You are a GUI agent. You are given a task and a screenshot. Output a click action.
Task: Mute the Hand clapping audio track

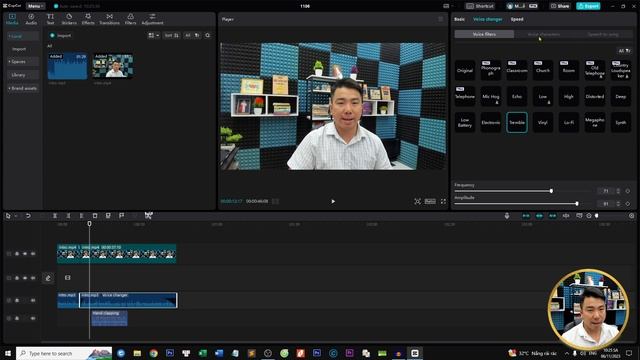(x=33, y=318)
